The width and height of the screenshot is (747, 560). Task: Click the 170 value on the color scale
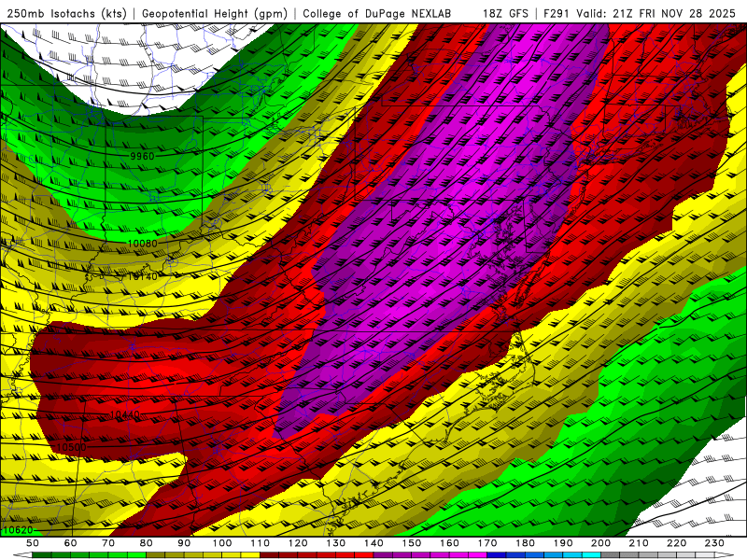point(486,543)
